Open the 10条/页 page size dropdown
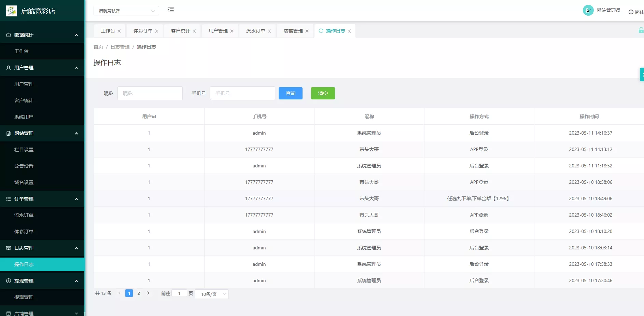644x316 pixels. click(211, 294)
